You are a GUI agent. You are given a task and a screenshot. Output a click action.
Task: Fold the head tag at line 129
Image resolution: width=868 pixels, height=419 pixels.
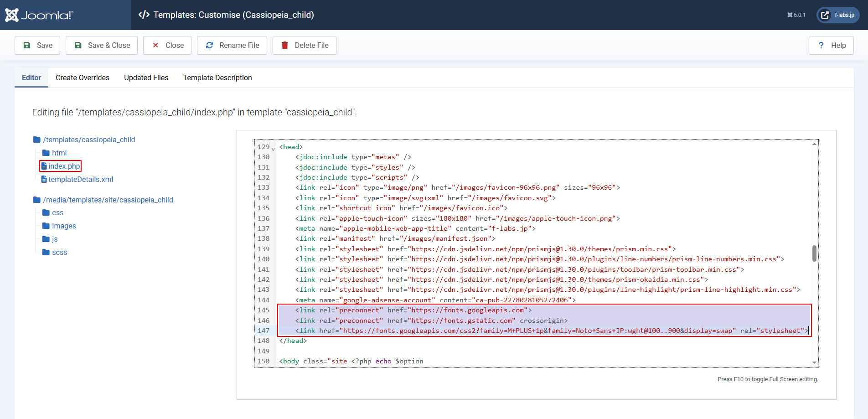[273, 148]
